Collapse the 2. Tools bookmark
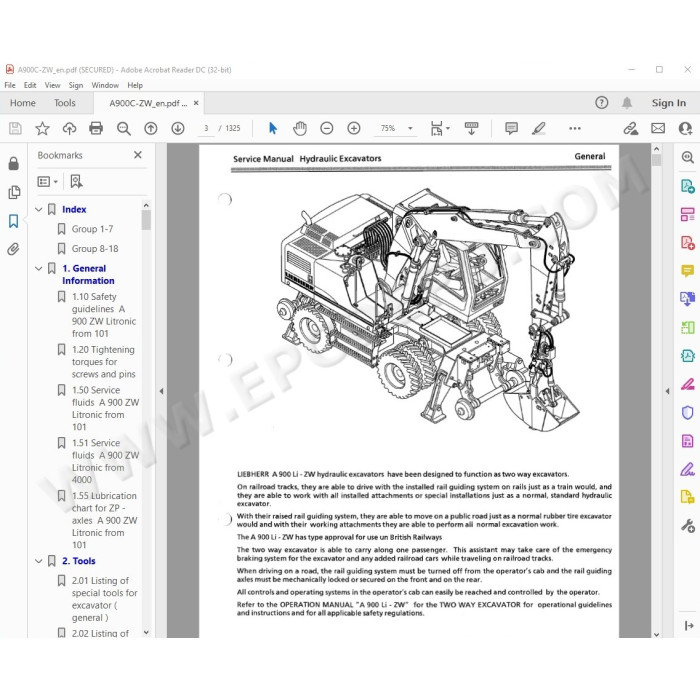This screenshot has width=700, height=700. click(39, 561)
